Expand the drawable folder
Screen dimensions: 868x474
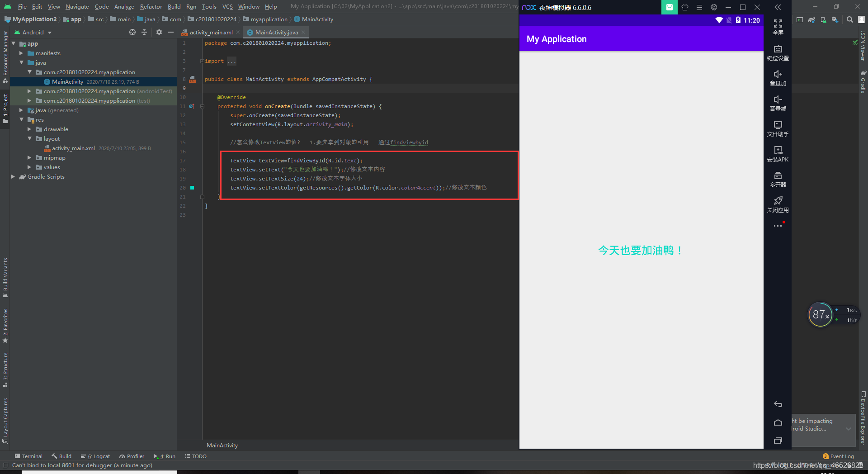pos(29,129)
